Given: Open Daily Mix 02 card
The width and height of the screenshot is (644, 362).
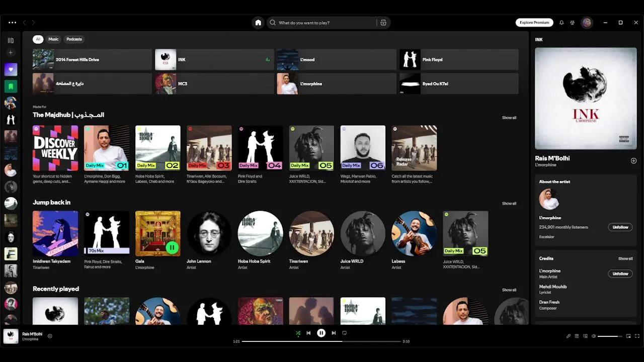Looking at the screenshot, I should [x=158, y=154].
